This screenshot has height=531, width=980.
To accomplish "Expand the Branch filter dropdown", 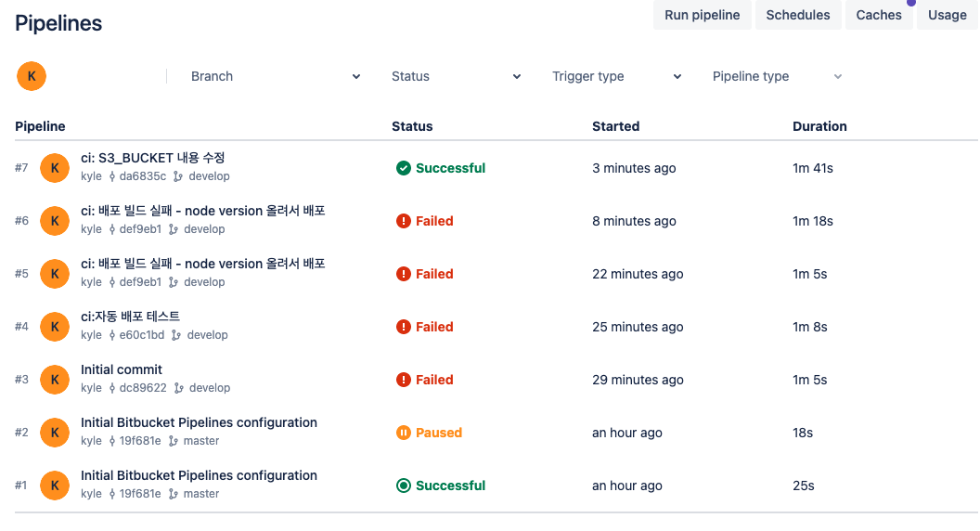I will (x=275, y=76).
